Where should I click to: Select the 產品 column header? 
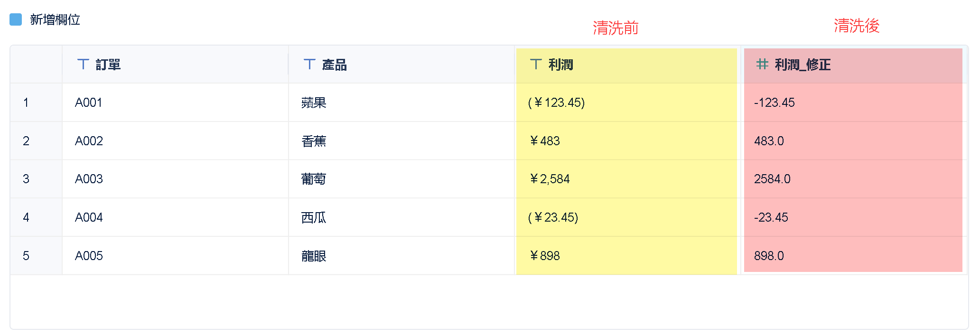335,65
